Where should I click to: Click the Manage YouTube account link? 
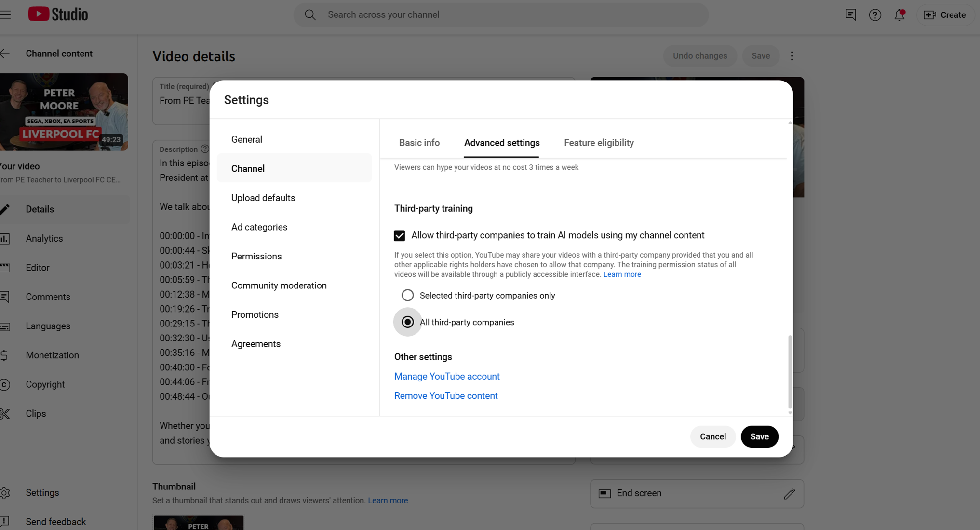point(446,376)
